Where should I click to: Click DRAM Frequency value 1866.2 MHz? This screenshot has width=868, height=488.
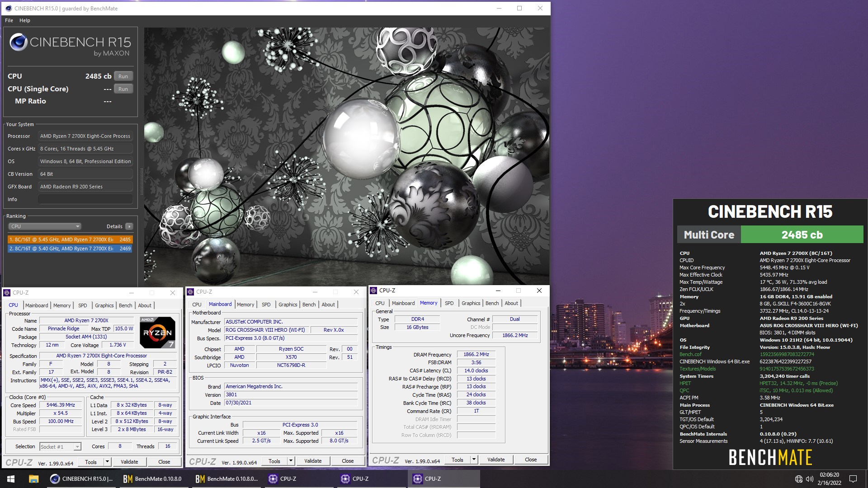point(476,355)
